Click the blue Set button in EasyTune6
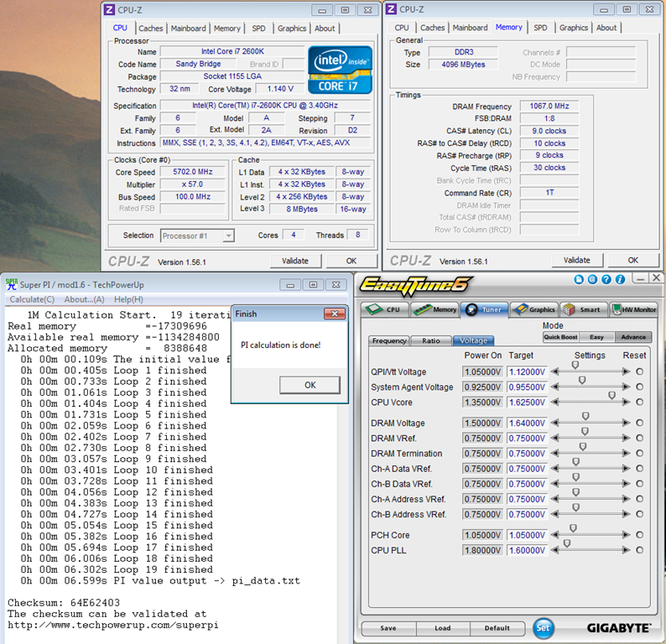Image resolution: width=666 pixels, height=644 pixels. [544, 628]
